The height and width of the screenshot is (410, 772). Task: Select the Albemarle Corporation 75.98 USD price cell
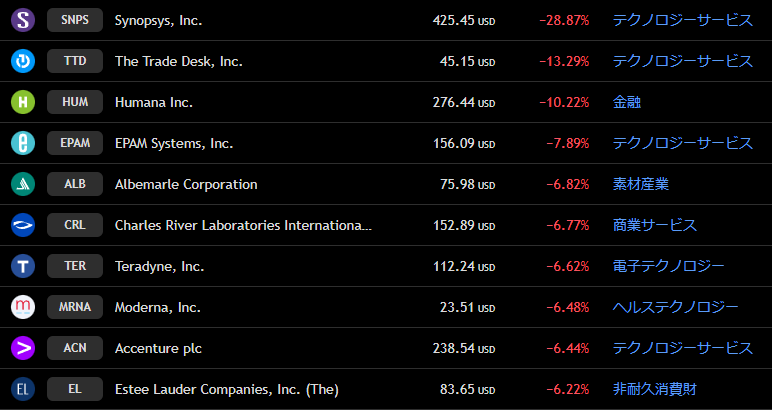click(467, 185)
